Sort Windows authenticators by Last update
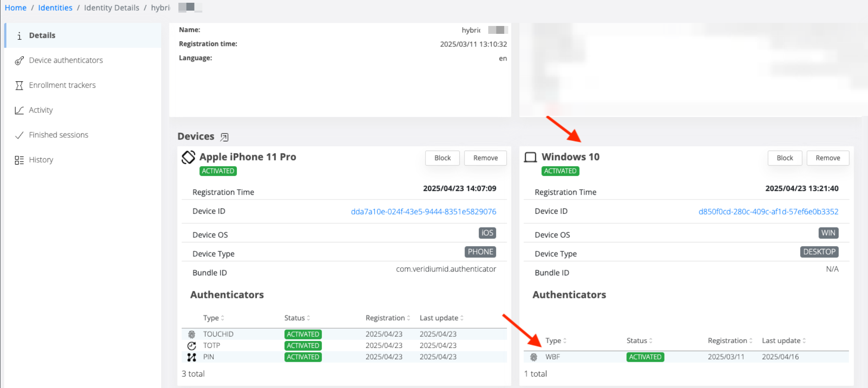Viewport: 868px width, 388px height. 784,341
